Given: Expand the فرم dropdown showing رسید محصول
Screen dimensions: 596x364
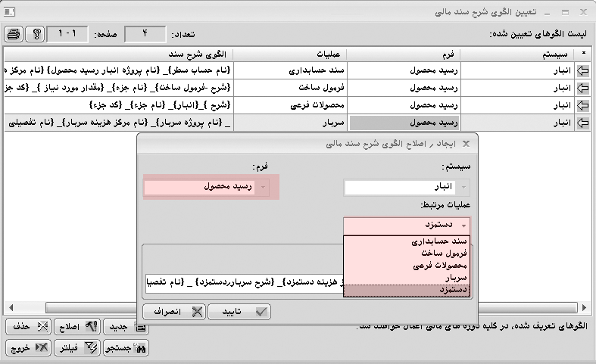Looking at the screenshot, I should click(x=263, y=187).
